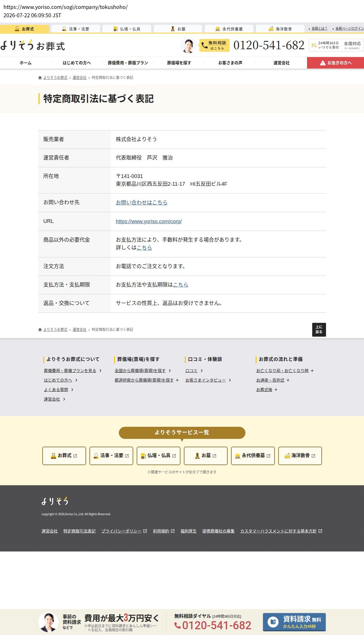This screenshot has width=364, height=635.
Task: Open the お墓 top service tab
Action: (178, 29)
